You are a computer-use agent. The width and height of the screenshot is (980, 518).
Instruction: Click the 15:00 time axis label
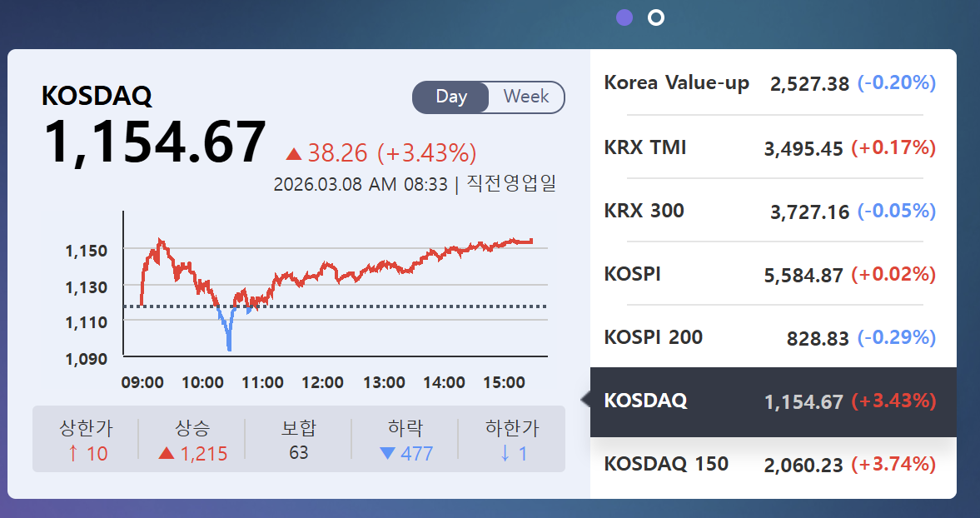coord(504,382)
